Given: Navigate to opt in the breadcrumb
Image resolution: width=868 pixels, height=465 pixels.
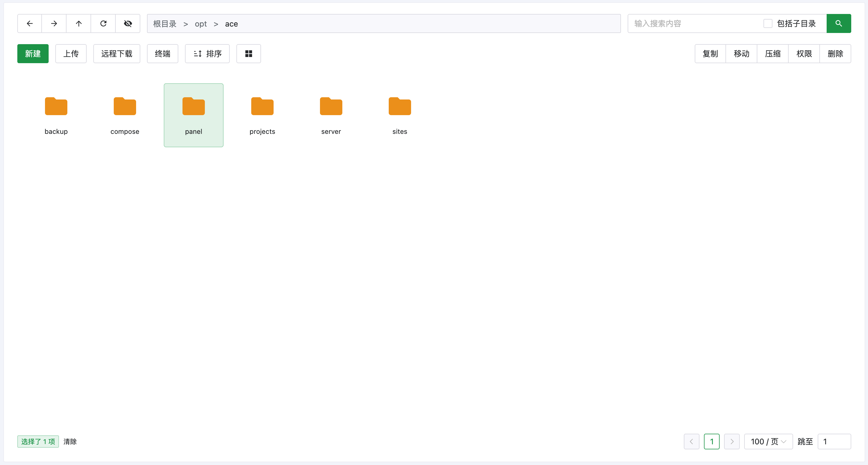Looking at the screenshot, I should [x=201, y=24].
